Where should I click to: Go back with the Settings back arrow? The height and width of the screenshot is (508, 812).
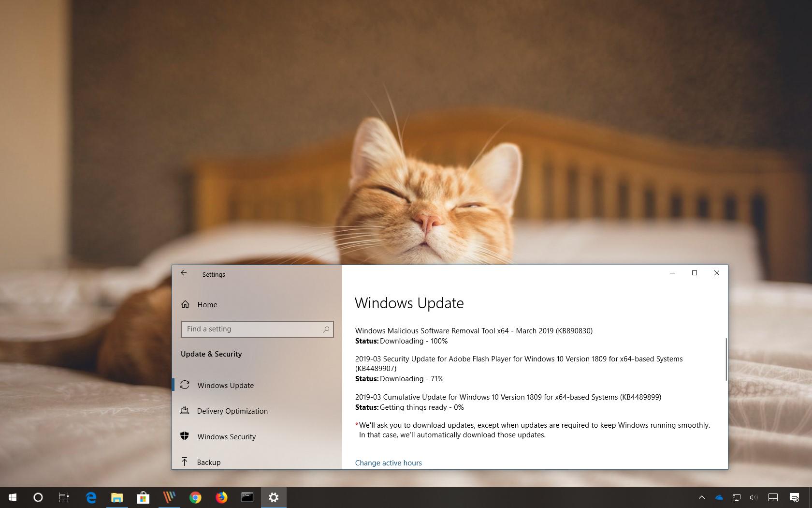[x=184, y=273]
